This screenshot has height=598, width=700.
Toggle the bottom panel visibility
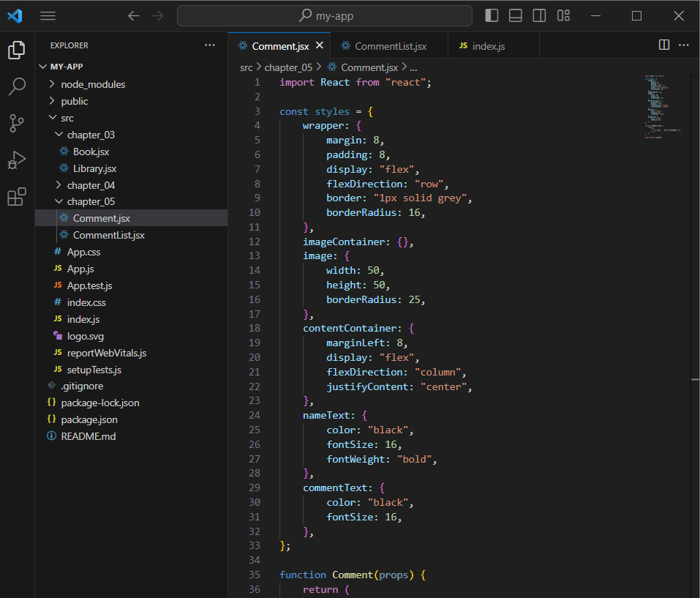pyautogui.click(x=515, y=15)
